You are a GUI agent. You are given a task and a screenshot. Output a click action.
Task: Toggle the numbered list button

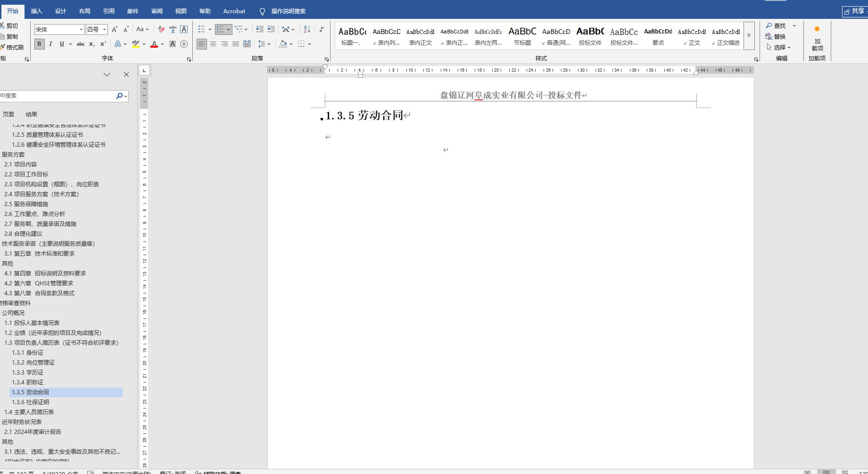[220, 29]
